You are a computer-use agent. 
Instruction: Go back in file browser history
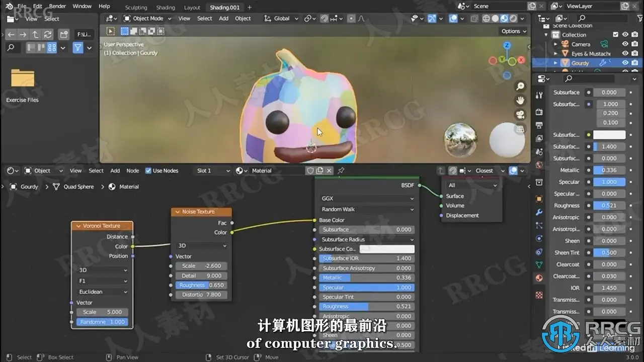[x=11, y=35]
